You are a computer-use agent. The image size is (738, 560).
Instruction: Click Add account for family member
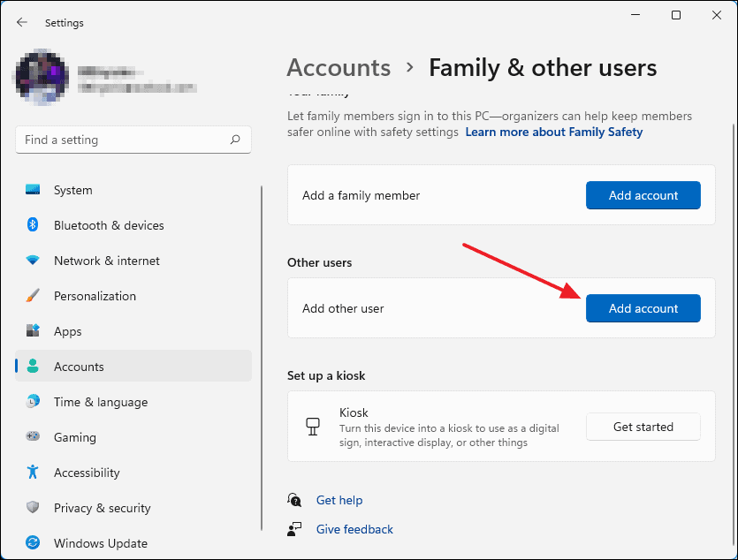click(643, 195)
